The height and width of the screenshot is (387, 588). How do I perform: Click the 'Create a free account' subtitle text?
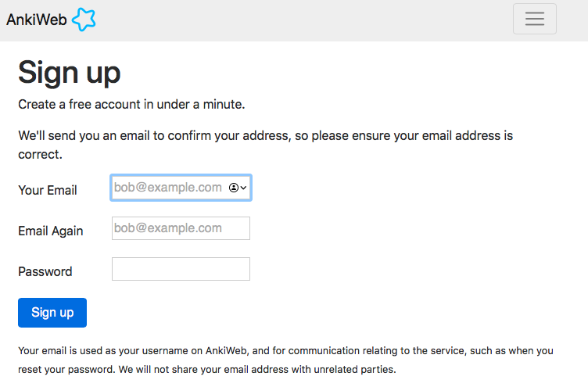(x=131, y=104)
